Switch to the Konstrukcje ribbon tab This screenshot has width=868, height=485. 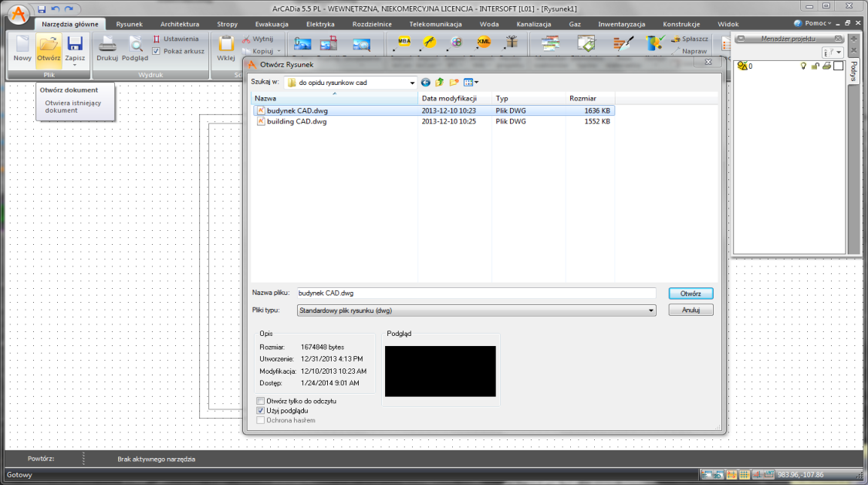coord(681,24)
